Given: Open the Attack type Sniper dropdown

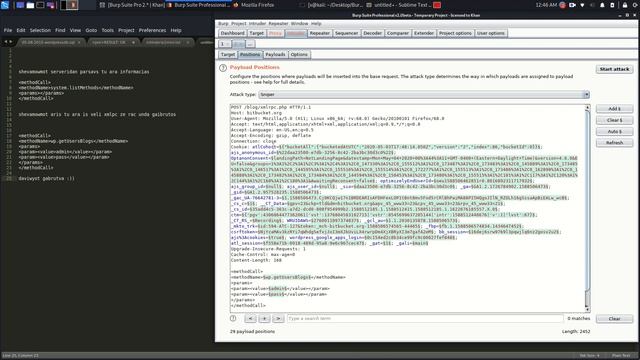Looking at the screenshot, I should [424, 94].
